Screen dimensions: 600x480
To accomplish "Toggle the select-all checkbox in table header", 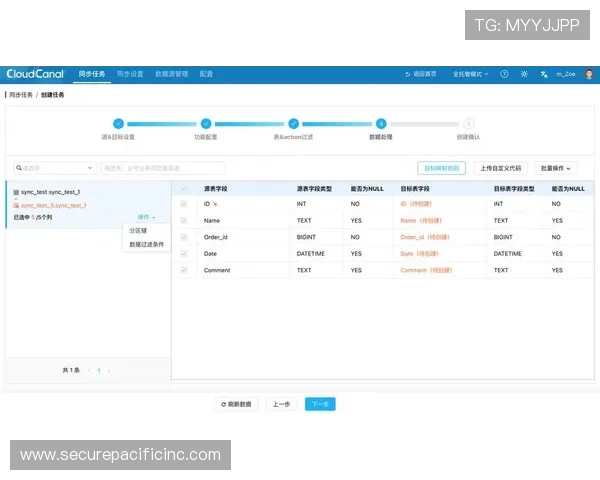I will tap(184, 188).
